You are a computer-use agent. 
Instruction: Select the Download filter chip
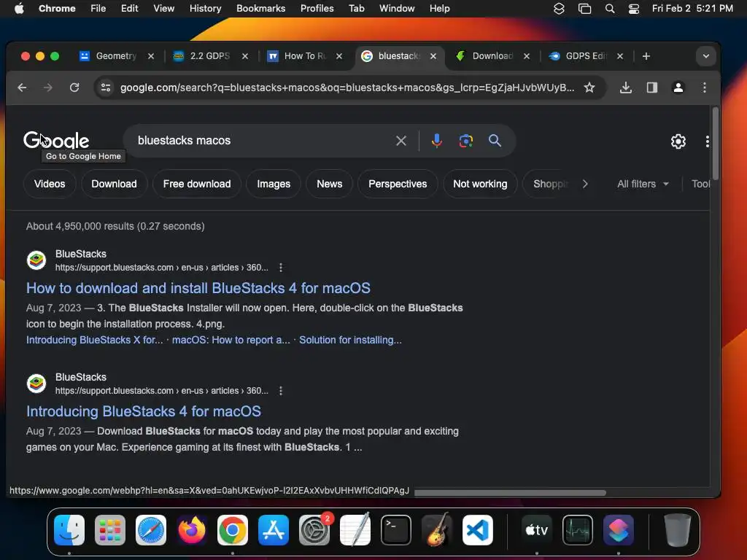point(114,184)
